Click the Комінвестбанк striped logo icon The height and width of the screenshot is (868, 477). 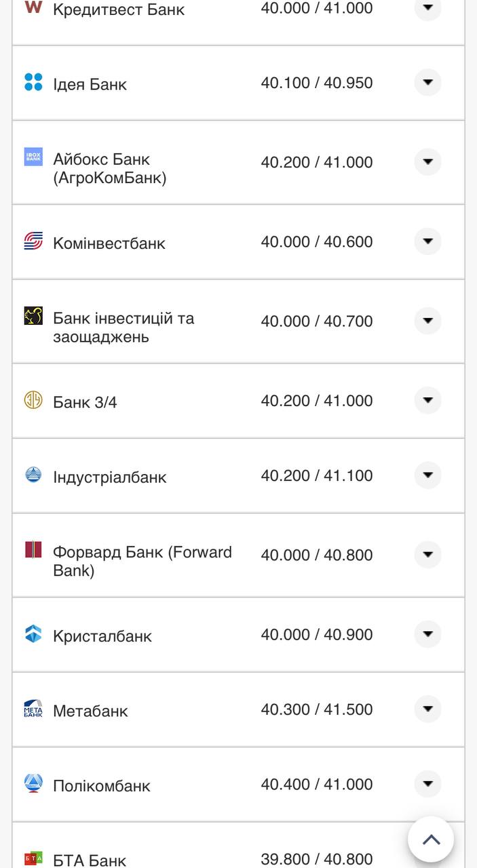33,241
